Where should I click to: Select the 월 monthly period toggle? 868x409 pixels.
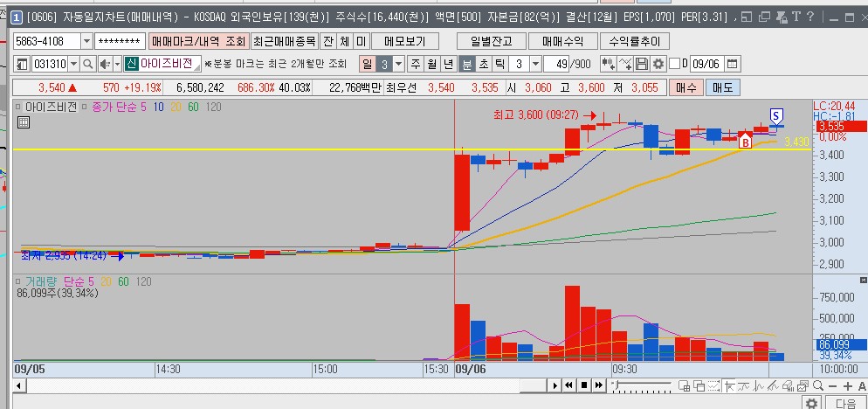tap(431, 65)
